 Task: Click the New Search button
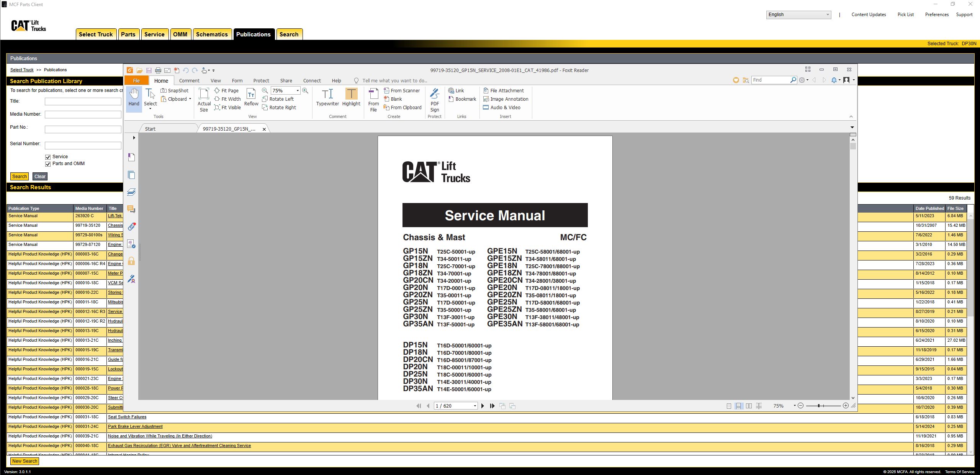tap(25, 461)
